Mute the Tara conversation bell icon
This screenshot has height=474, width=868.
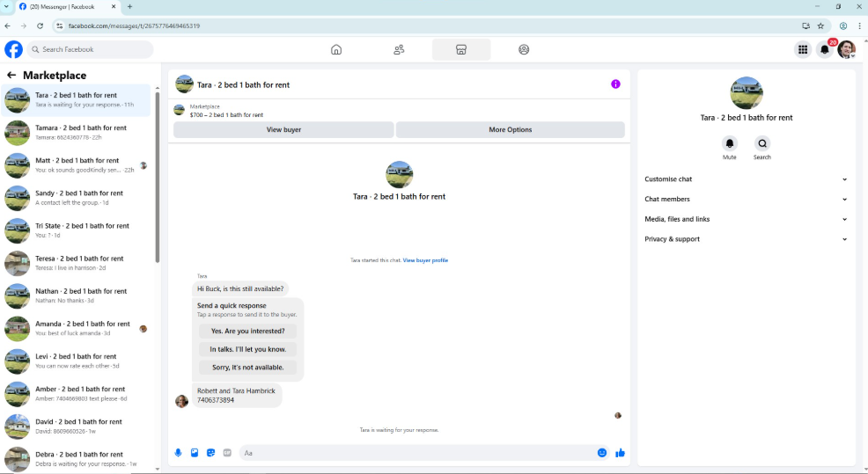(x=730, y=143)
